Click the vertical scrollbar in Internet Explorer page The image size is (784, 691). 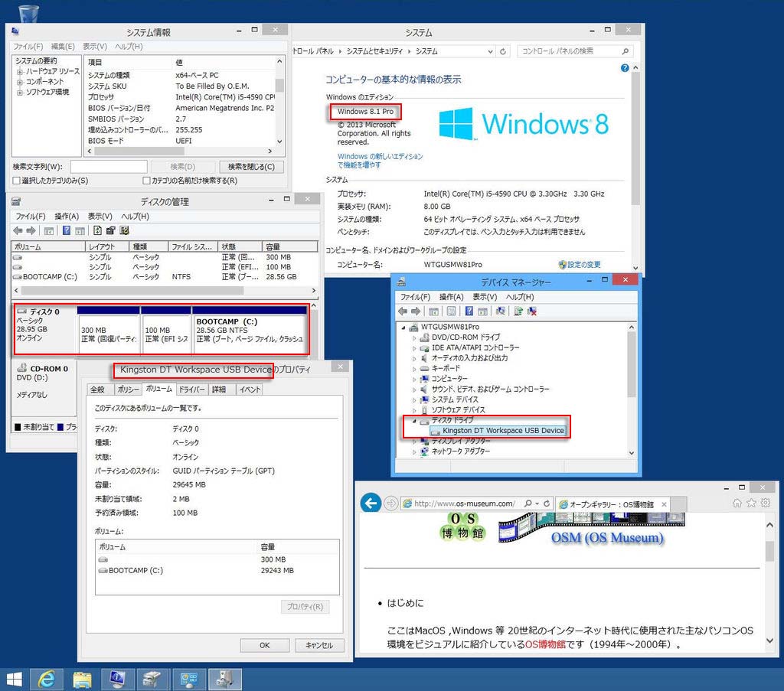[x=769, y=551]
